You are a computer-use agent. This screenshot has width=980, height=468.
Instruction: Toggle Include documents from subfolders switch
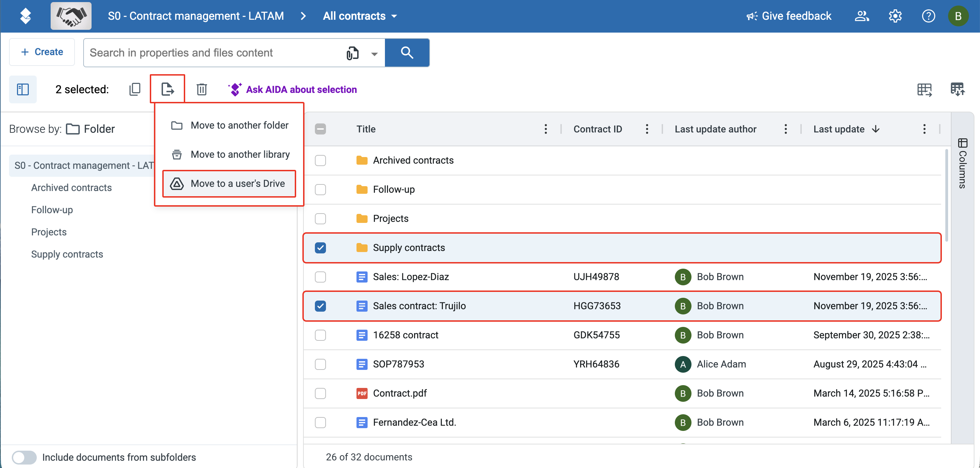24,457
